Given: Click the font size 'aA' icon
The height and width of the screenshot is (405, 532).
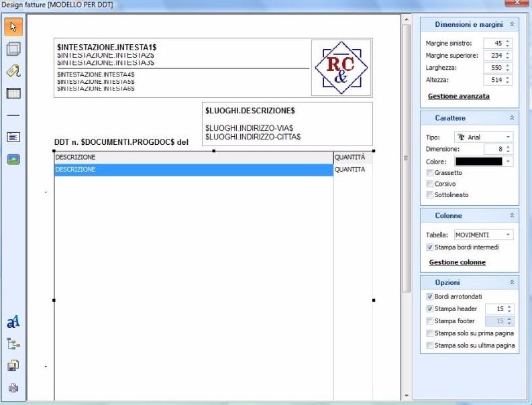Looking at the screenshot, I should (13, 323).
